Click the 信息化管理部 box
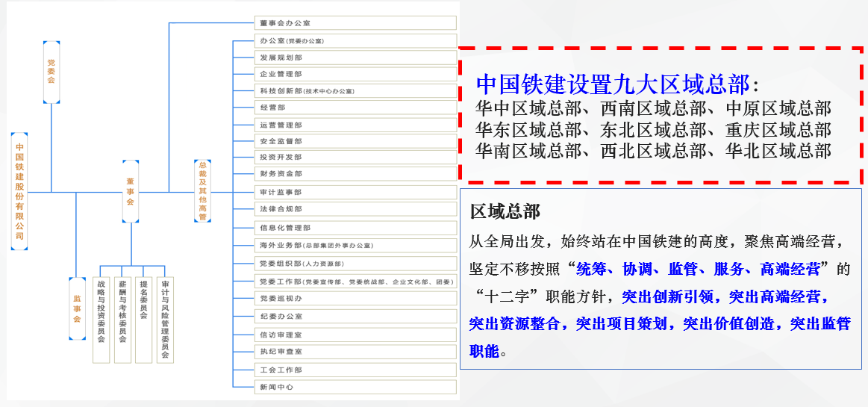Viewport: 868px width, 407px height. click(355, 228)
